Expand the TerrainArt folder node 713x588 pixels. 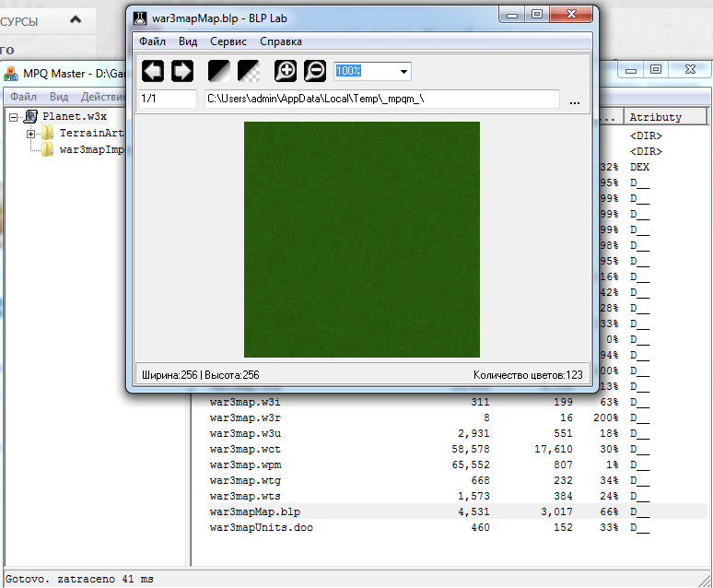pos(31,134)
